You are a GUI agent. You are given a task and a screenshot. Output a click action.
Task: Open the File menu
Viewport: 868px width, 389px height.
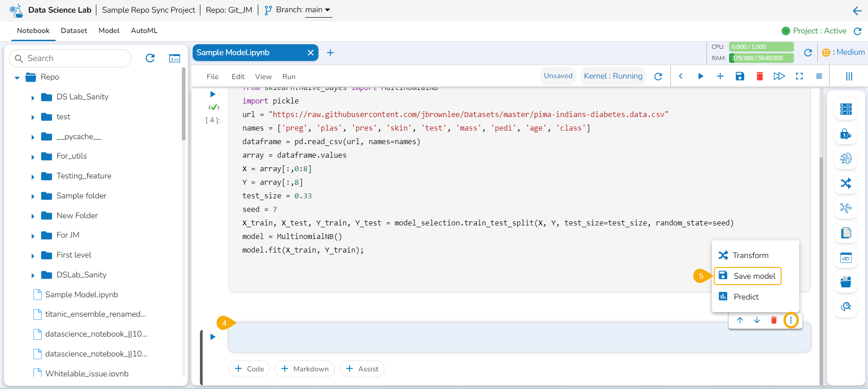(x=212, y=76)
